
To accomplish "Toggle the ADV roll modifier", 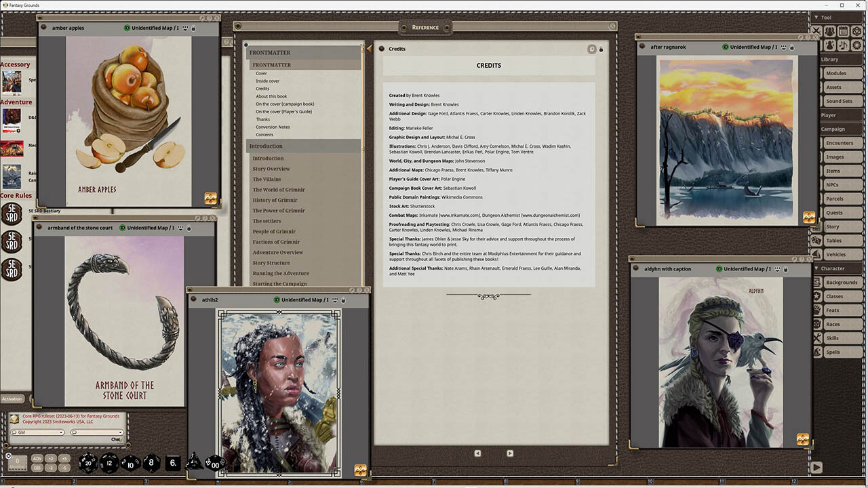I will (x=37, y=459).
